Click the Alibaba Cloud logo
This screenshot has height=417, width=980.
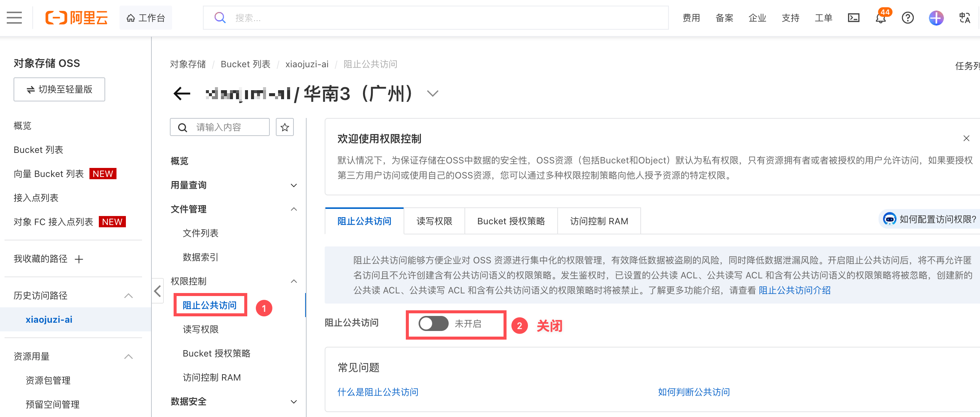pyautogui.click(x=76, y=18)
